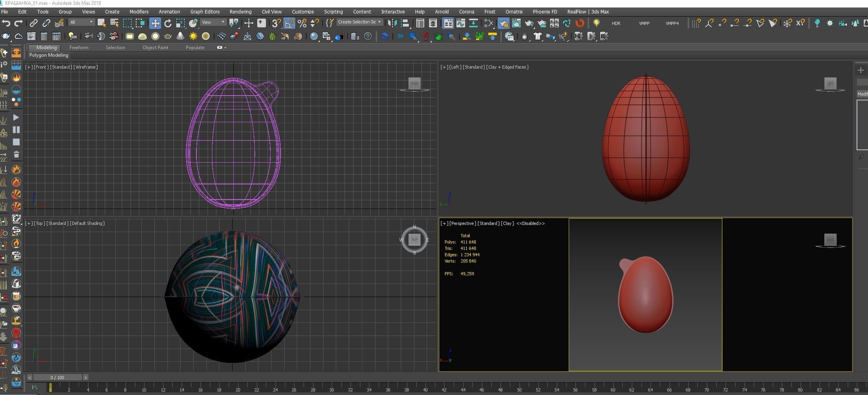Screen dimensions: 868x395
Task: Toggle the Scene Explorer button
Action: (x=420, y=23)
